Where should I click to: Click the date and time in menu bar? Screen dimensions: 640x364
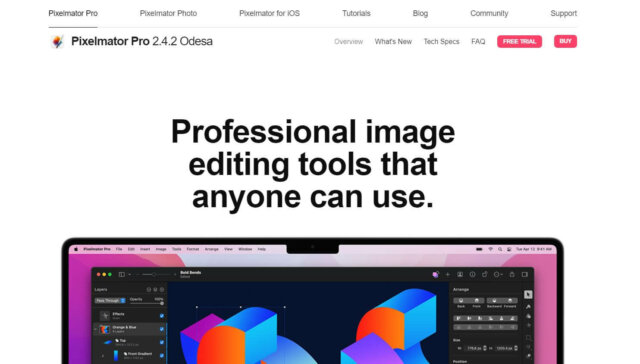tap(534, 249)
